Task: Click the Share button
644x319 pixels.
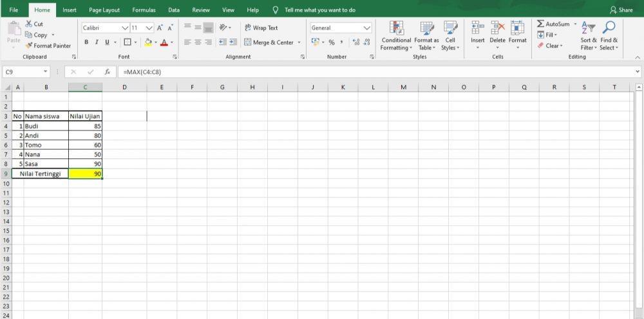Action: click(x=621, y=10)
